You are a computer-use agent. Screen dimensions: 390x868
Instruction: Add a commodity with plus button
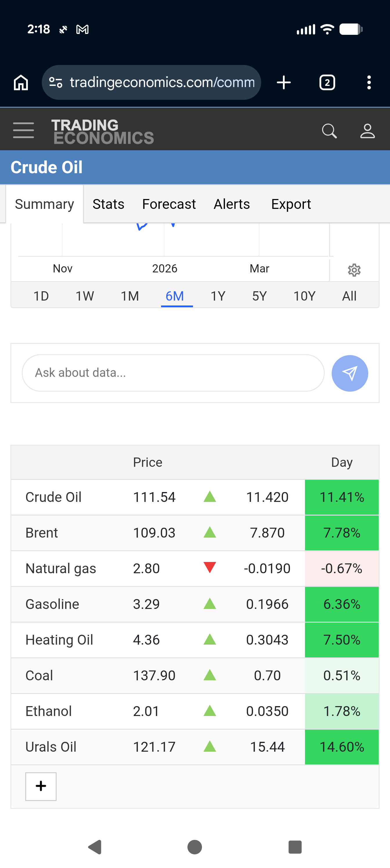[41, 786]
